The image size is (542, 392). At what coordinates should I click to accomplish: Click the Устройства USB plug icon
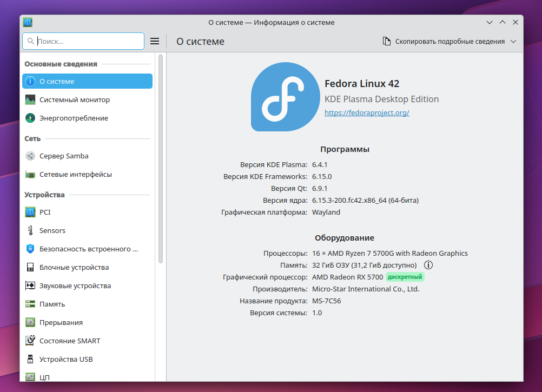click(30, 359)
